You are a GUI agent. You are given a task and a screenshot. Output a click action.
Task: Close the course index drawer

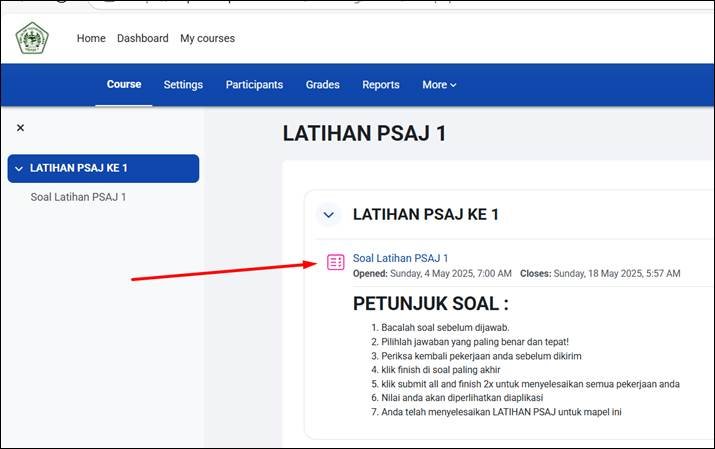click(x=20, y=128)
